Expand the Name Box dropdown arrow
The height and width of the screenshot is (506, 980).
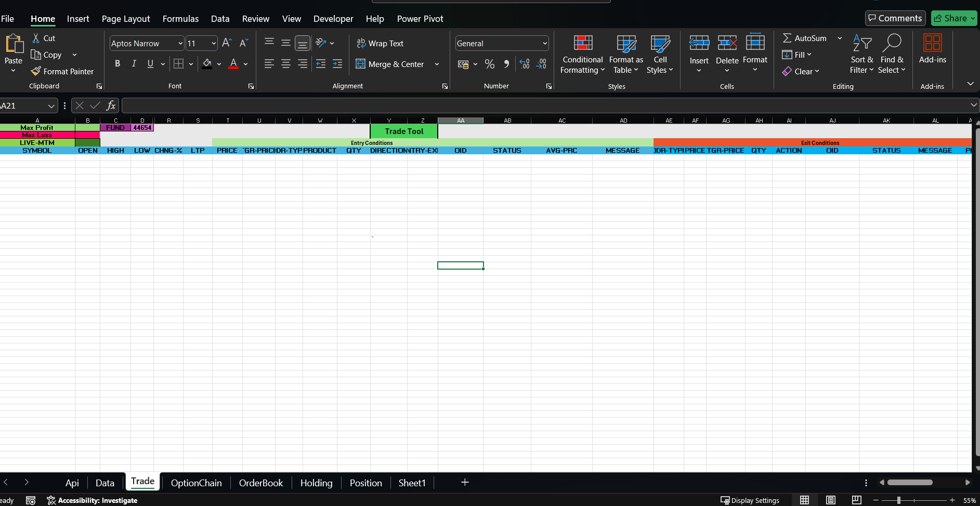(51, 106)
